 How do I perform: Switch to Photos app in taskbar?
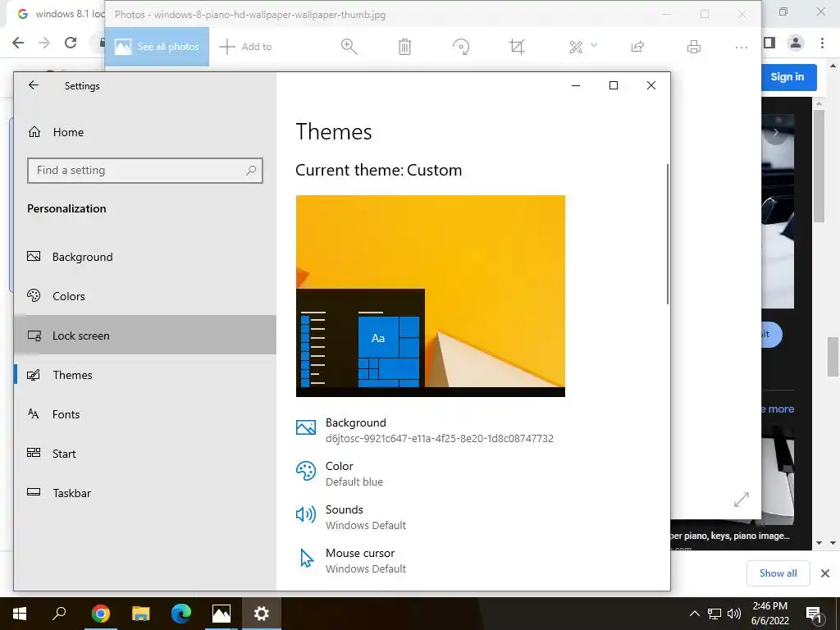click(x=221, y=614)
